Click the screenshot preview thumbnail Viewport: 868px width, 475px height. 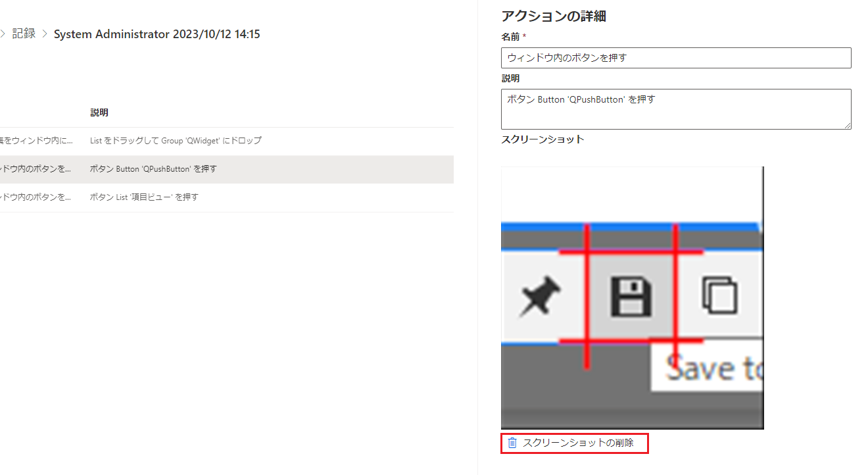click(632, 298)
